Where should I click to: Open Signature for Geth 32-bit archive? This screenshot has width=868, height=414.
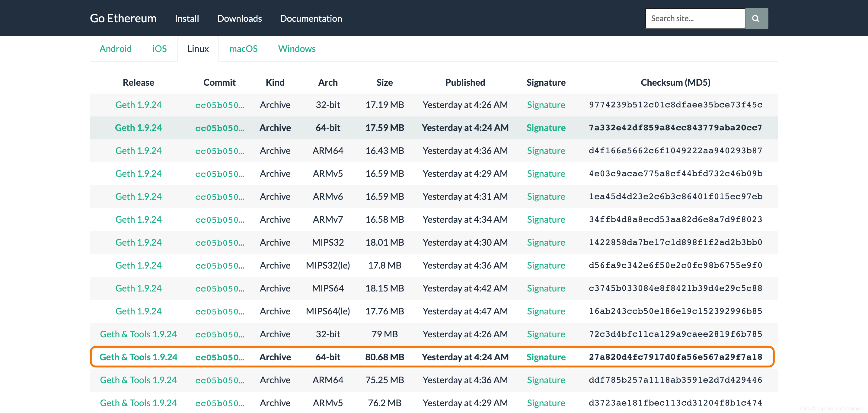(546, 105)
